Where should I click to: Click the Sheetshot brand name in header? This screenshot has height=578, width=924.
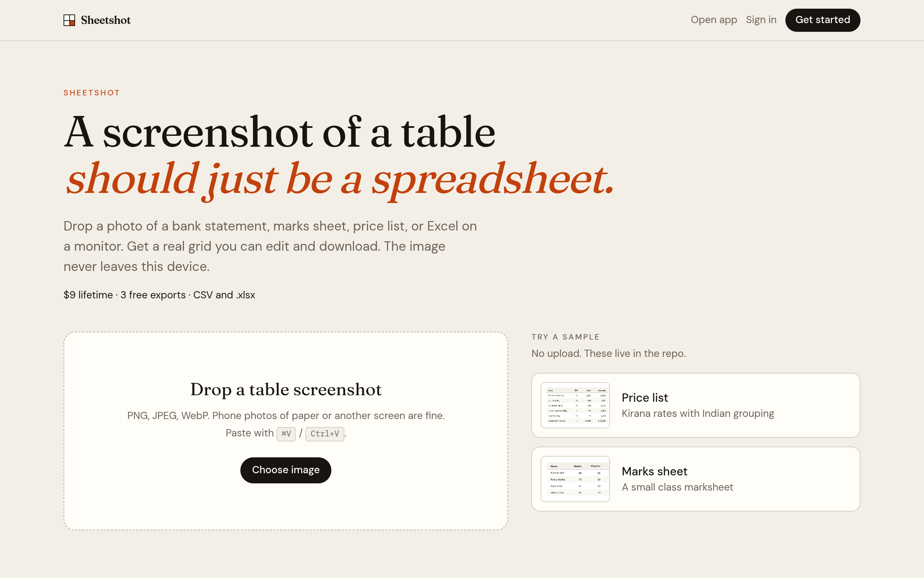106,20
